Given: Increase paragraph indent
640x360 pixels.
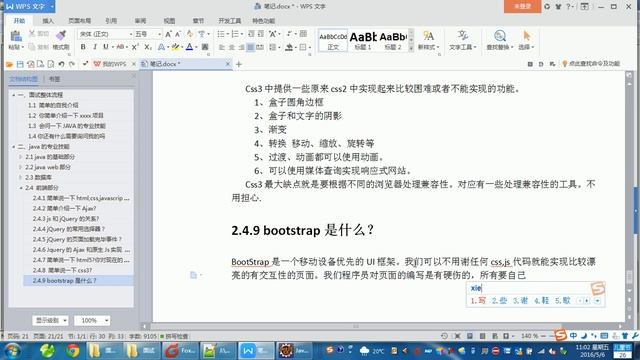Looking at the screenshot, I should tap(260, 34).
